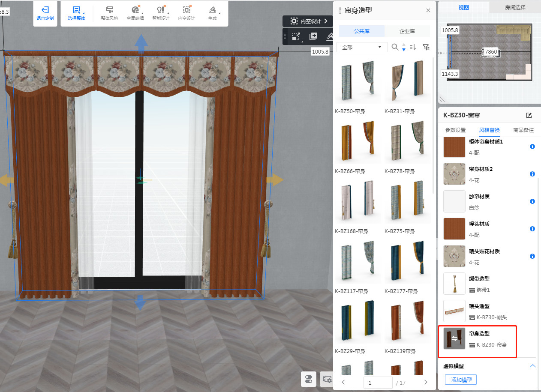Viewport: 541px width, 392px height.
Task: Click the 柜体帘身材质1 material swatch
Action: click(454, 147)
